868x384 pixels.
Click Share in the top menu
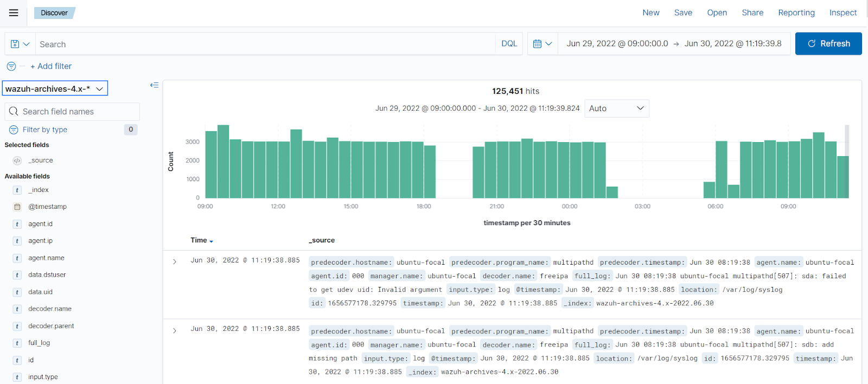point(752,12)
